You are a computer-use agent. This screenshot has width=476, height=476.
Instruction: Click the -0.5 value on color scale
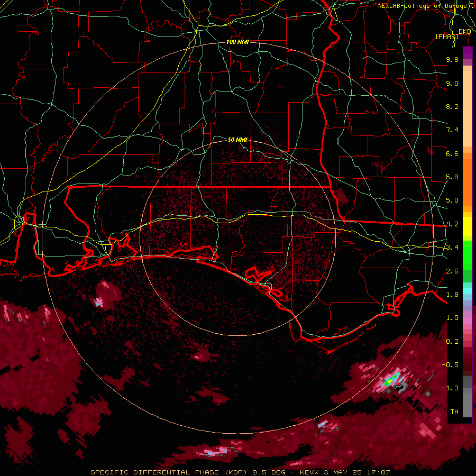click(x=450, y=364)
